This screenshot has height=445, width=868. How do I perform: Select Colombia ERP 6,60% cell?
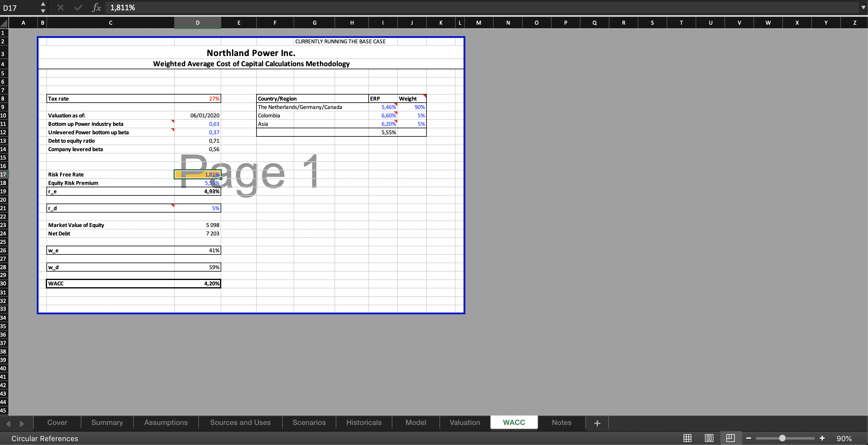tap(383, 115)
